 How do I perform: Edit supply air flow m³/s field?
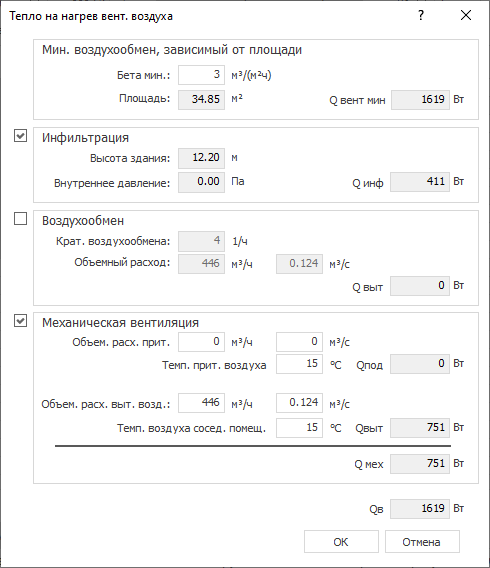click(299, 342)
